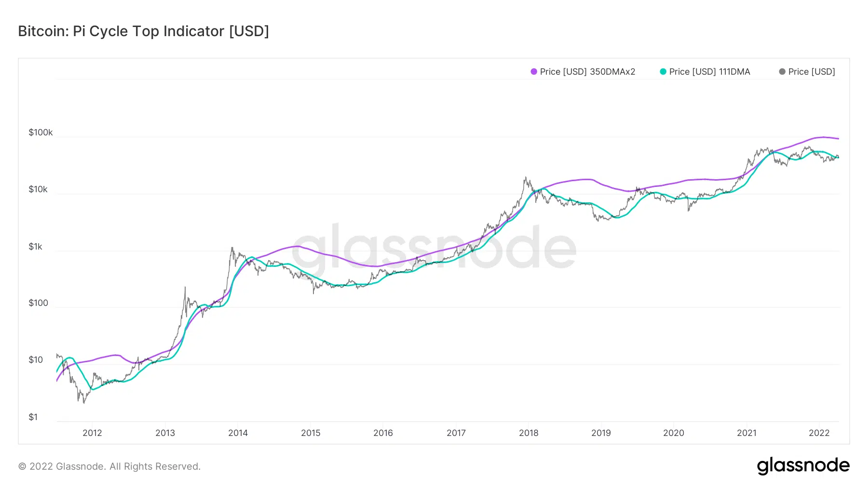Select the 2022 x-axis label
Screen dimensions: 868x488
click(x=819, y=433)
